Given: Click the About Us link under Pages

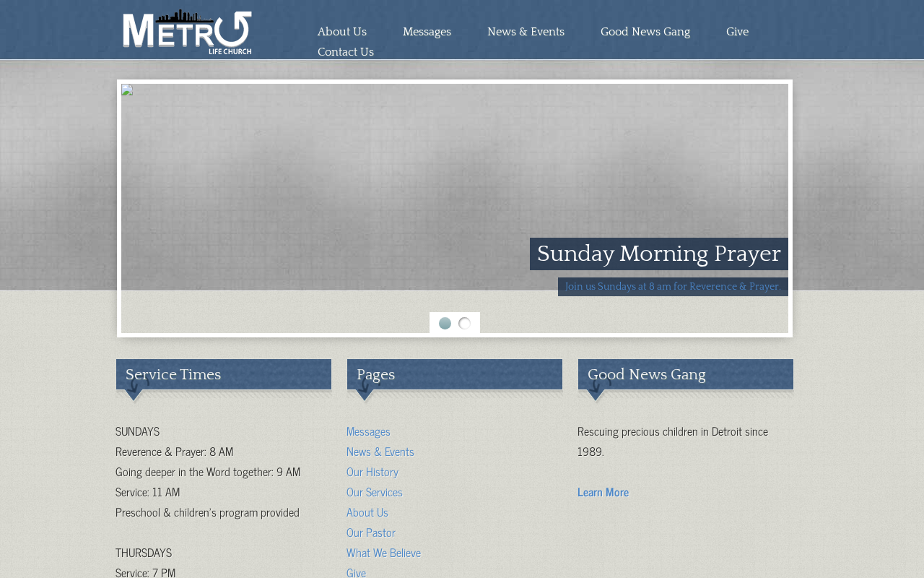Looking at the screenshot, I should point(367,512).
